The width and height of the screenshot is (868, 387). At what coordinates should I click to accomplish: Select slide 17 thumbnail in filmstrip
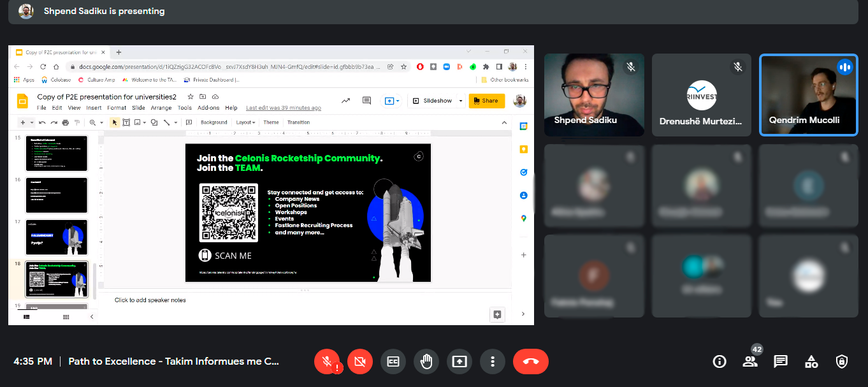(56, 237)
